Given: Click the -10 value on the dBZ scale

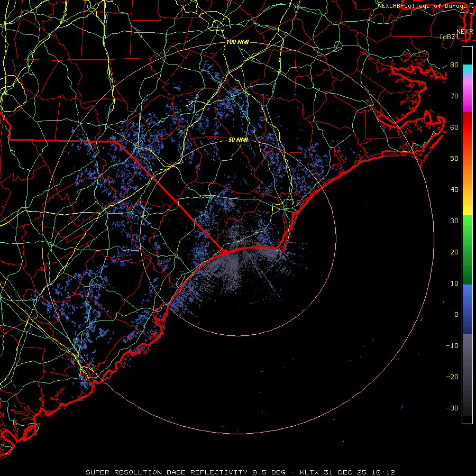Looking at the screenshot, I should click(x=452, y=346).
